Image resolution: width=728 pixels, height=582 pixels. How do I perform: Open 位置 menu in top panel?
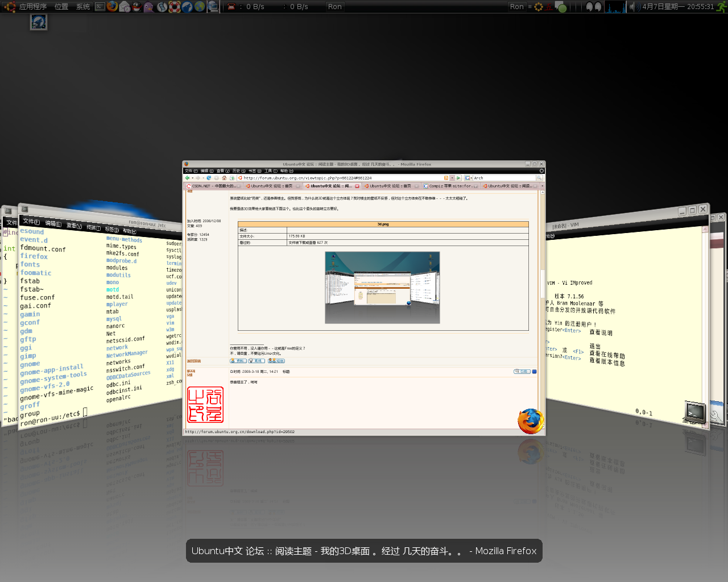click(61, 7)
